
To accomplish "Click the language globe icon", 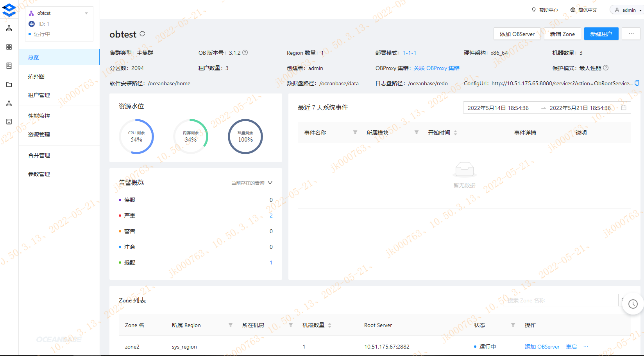I will point(573,10).
